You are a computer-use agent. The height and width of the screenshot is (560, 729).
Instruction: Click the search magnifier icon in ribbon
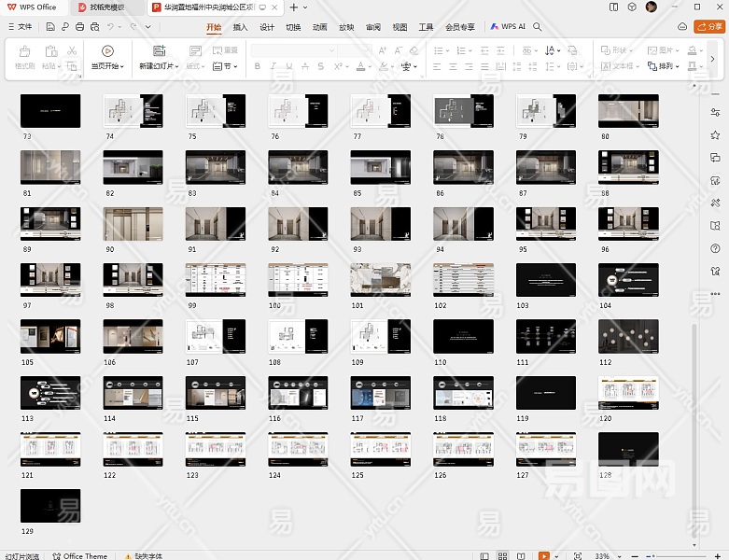click(x=537, y=27)
